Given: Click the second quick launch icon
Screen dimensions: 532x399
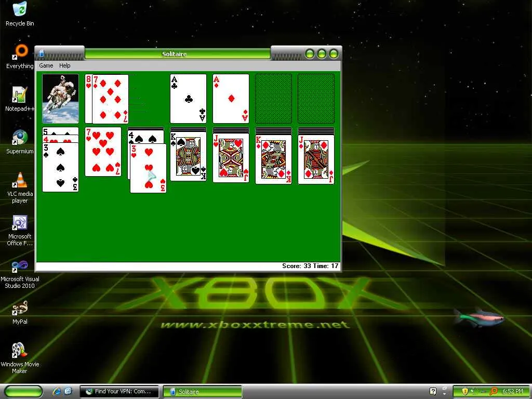Looking at the screenshot, I should click(x=68, y=391).
